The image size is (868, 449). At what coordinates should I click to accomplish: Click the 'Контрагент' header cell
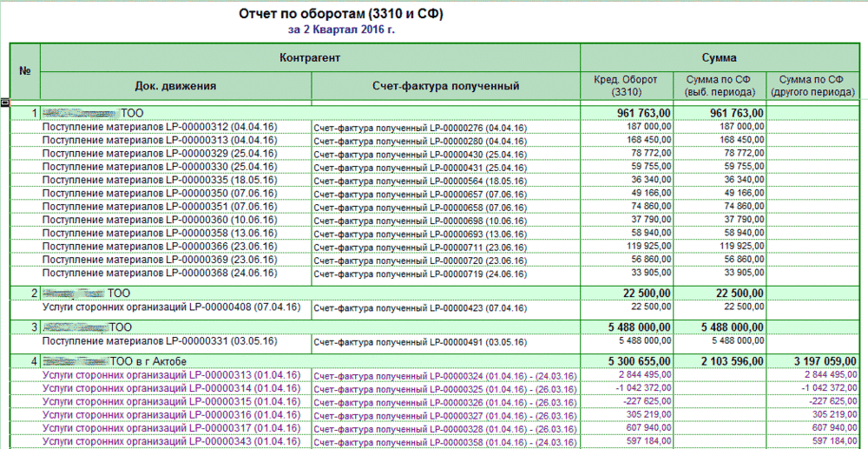click(310, 57)
